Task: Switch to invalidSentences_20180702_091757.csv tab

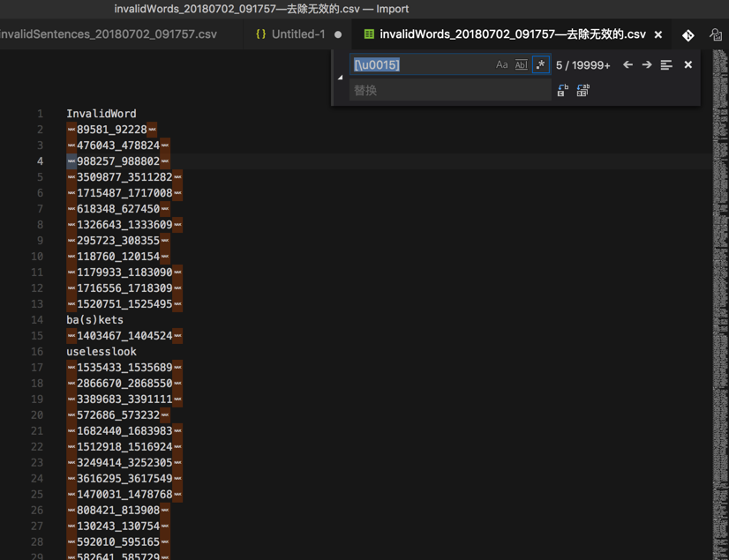Action: 108,34
